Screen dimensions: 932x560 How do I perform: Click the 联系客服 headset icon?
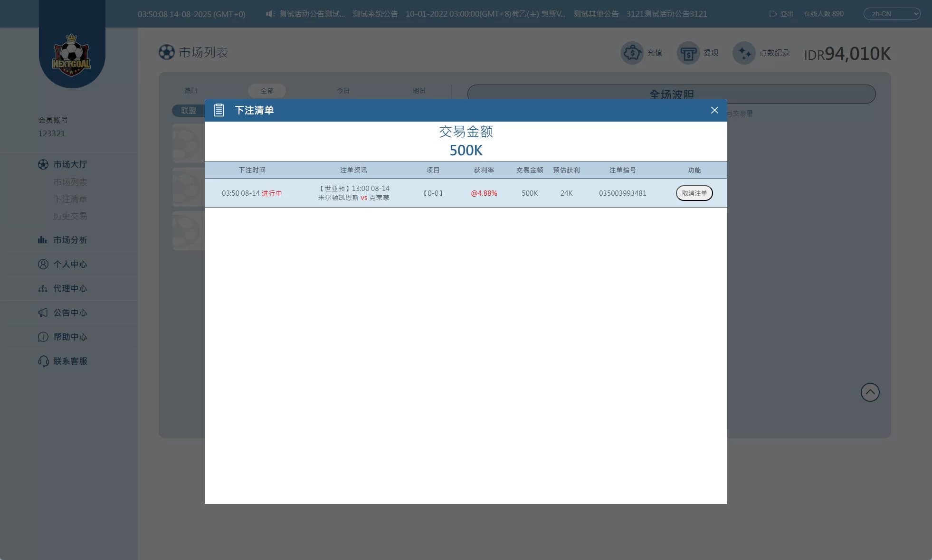point(42,361)
